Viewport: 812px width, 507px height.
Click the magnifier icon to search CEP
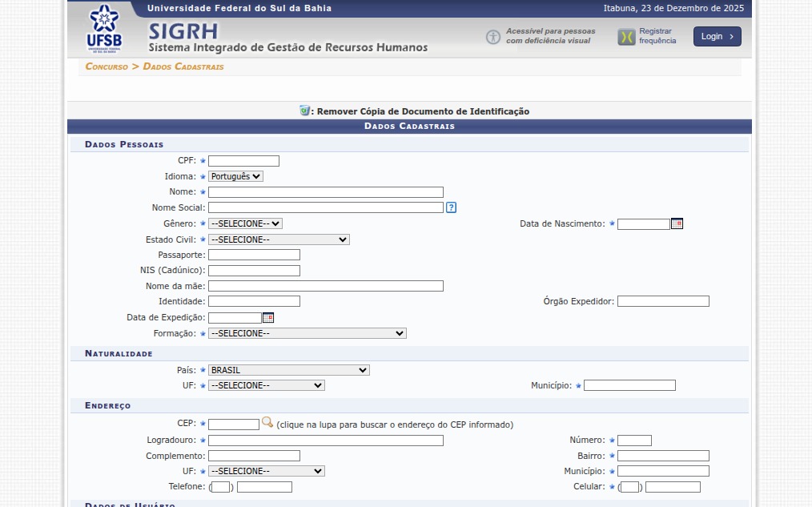coord(267,423)
